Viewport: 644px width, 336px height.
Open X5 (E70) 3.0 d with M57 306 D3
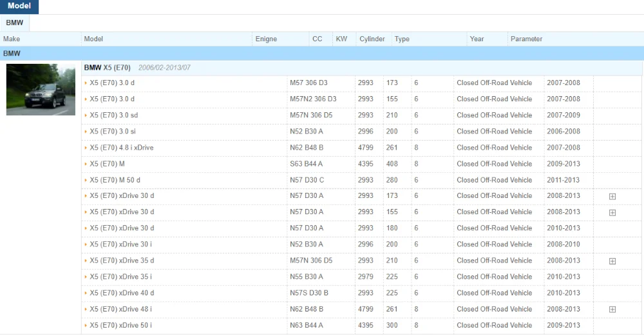tap(112, 83)
